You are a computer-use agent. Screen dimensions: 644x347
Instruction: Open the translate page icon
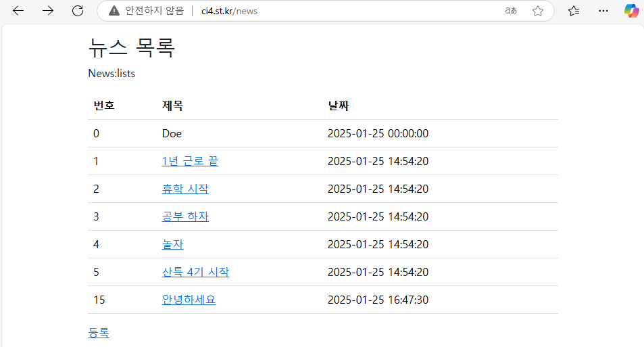coord(510,11)
